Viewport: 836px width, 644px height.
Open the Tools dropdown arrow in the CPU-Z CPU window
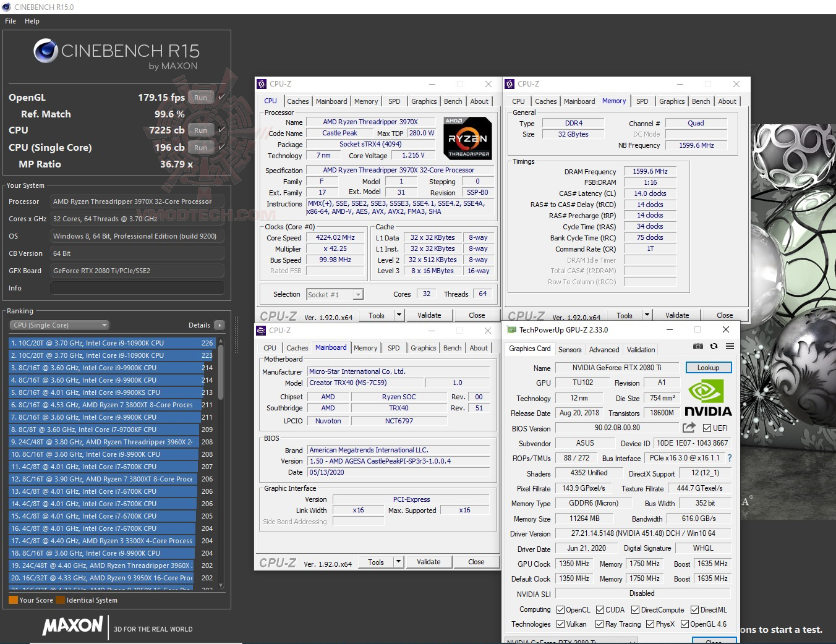tap(399, 315)
